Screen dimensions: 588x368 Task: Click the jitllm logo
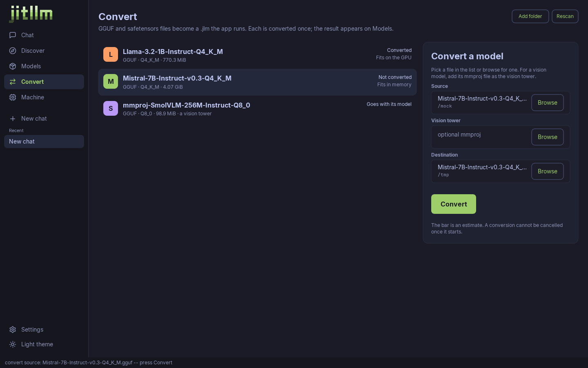(31, 14)
